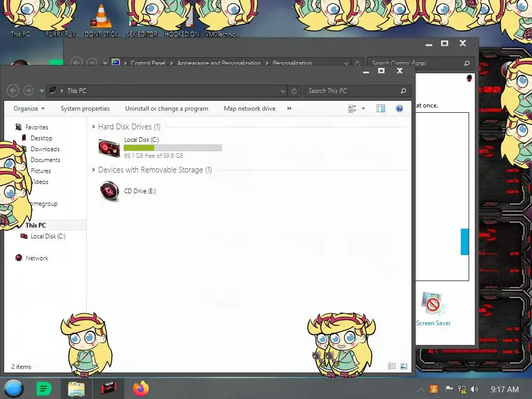
Task: Open recent locations dropdown in This PC
Action: [42, 91]
